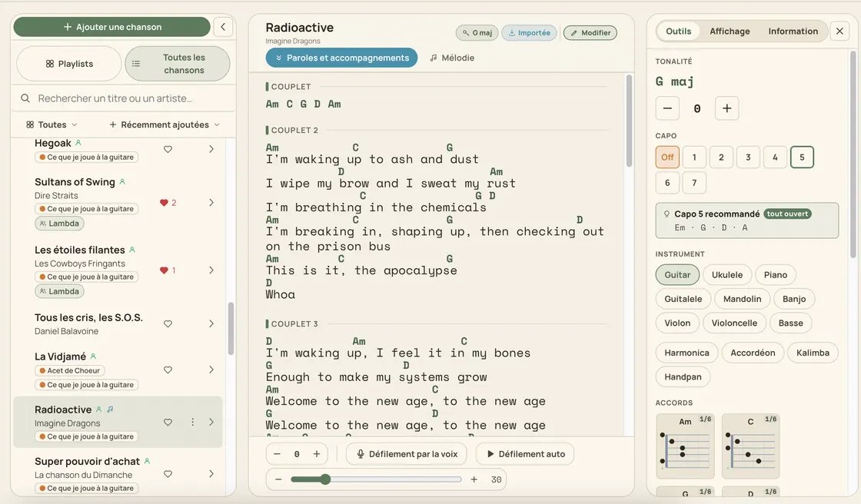The image size is (861, 504).
Task: Set capo to Off
Action: coord(667,157)
